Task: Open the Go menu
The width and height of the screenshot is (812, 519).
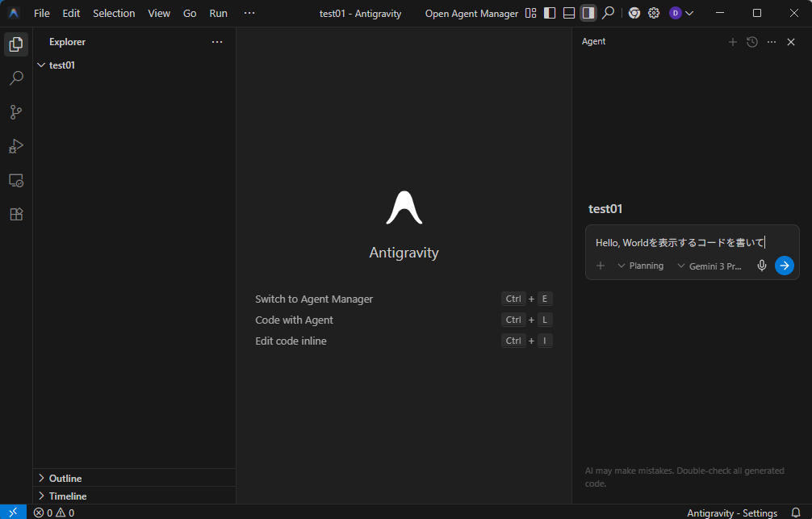Action: [x=190, y=14]
